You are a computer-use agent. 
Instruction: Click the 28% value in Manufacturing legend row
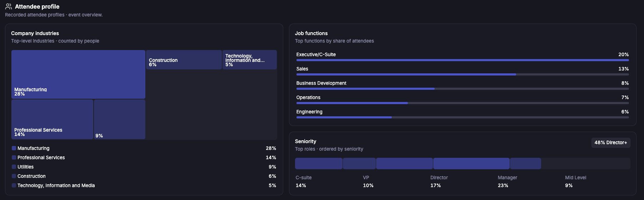pyautogui.click(x=271, y=148)
